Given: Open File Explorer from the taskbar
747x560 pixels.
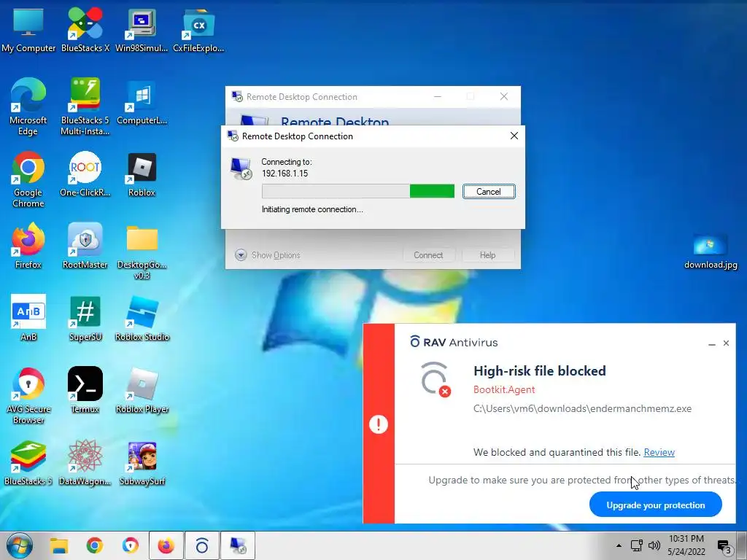Looking at the screenshot, I should [59, 545].
